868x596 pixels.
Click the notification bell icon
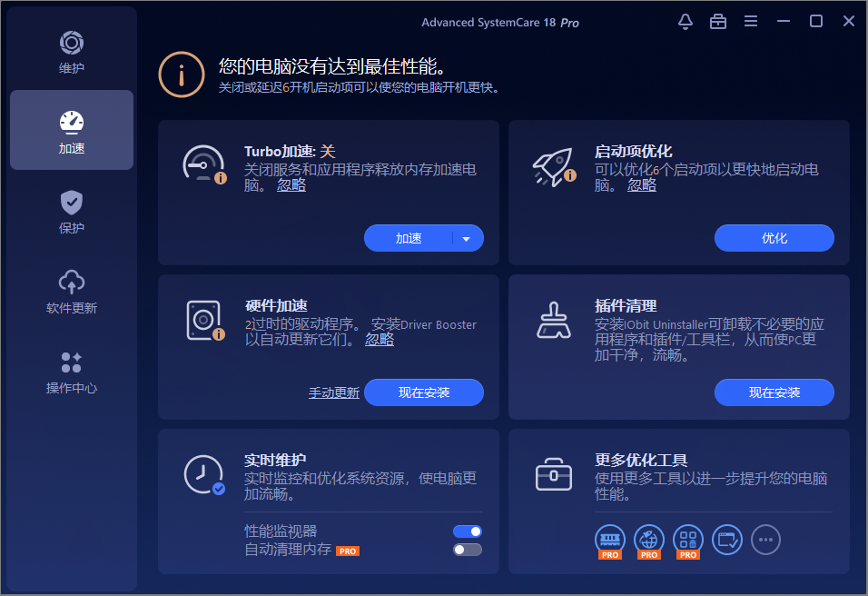[686, 22]
